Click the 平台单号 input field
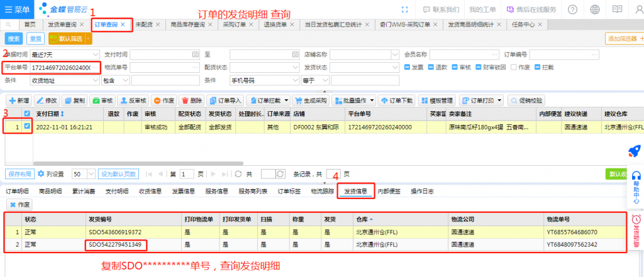The width and height of the screenshot is (644, 277). click(64, 67)
